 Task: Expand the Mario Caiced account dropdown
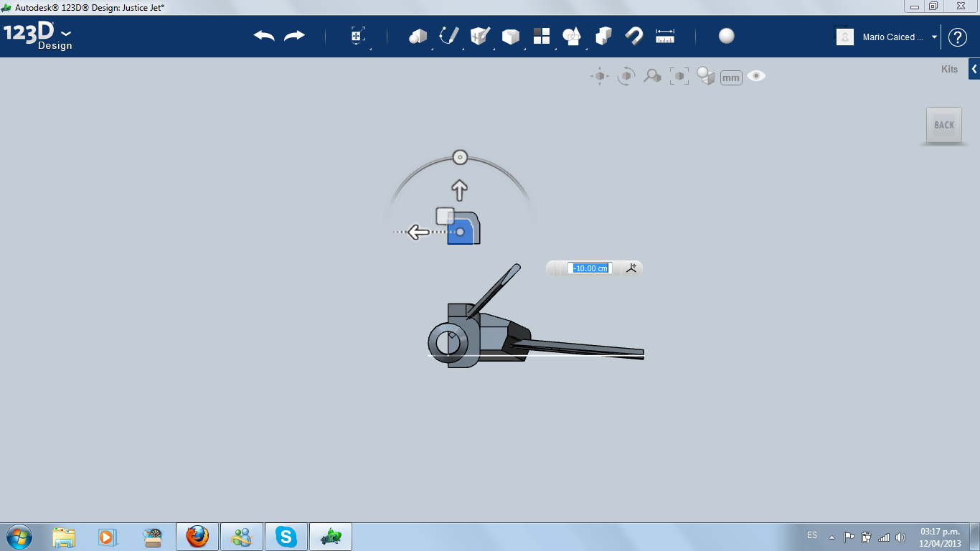[934, 37]
